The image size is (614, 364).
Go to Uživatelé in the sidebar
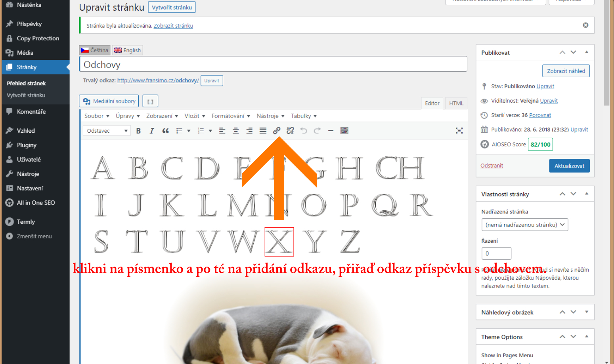29,160
